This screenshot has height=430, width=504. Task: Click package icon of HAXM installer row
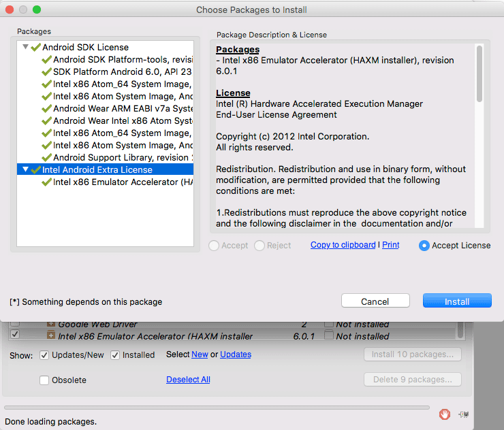[x=51, y=335]
